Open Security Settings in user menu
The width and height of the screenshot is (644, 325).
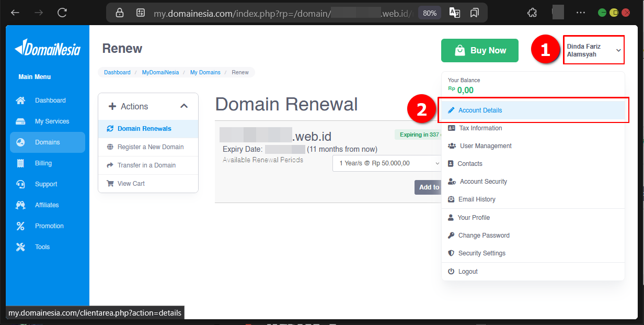click(533, 253)
